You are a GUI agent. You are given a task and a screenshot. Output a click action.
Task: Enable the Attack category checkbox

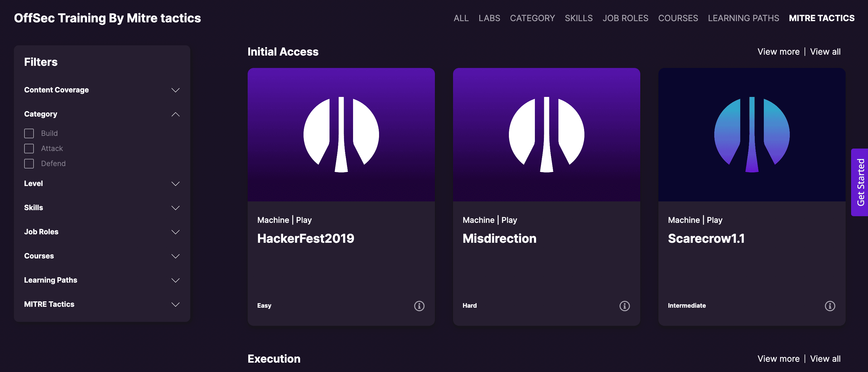click(x=29, y=149)
